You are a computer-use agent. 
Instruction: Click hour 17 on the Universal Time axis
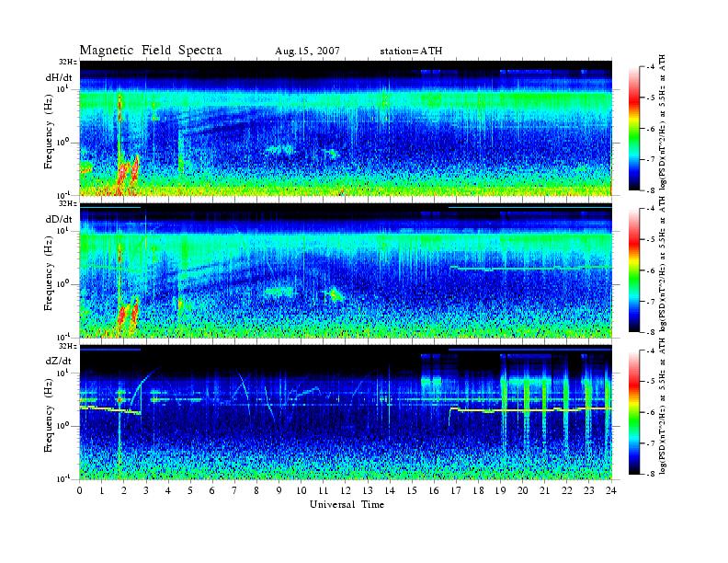click(457, 491)
